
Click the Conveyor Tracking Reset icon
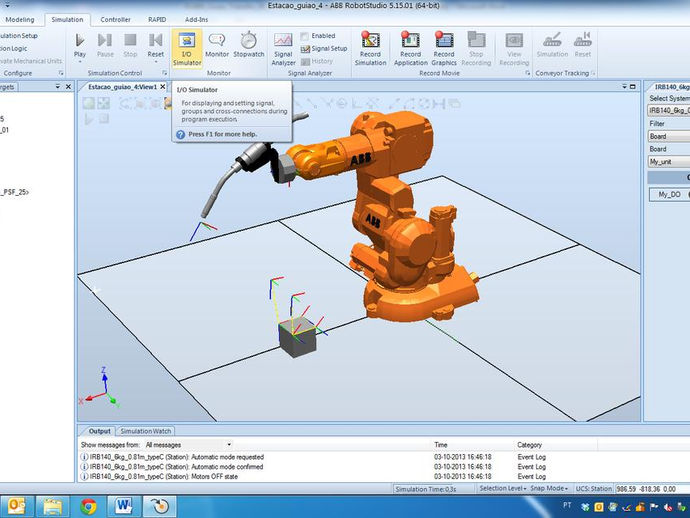click(583, 44)
